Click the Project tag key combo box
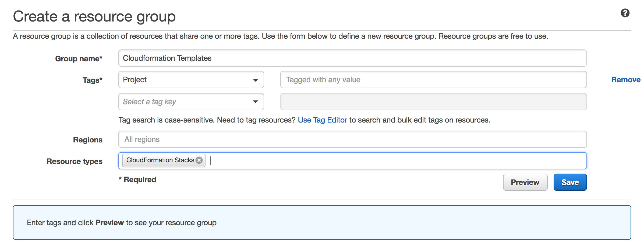This screenshot has width=644, height=251. pos(191,80)
